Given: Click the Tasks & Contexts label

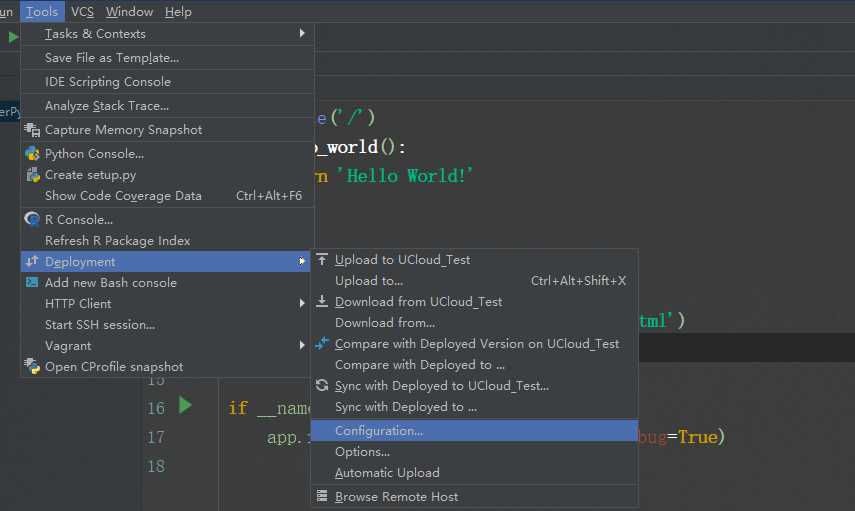Looking at the screenshot, I should [x=95, y=34].
